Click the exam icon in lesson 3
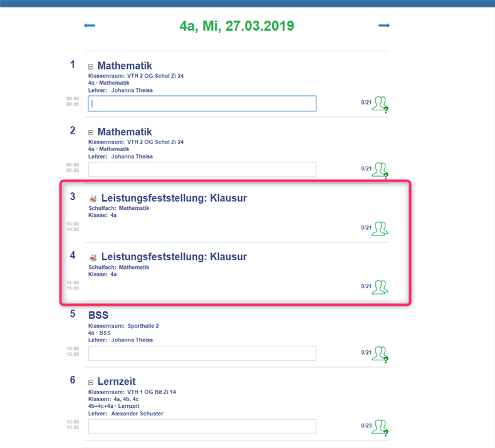 [x=93, y=199]
